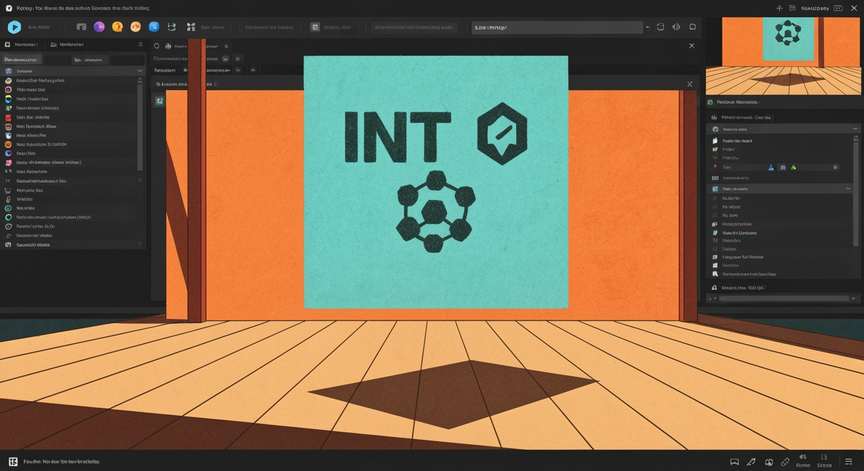
Task: Click the green triangle icon in the right panel row
Action: click(x=793, y=167)
